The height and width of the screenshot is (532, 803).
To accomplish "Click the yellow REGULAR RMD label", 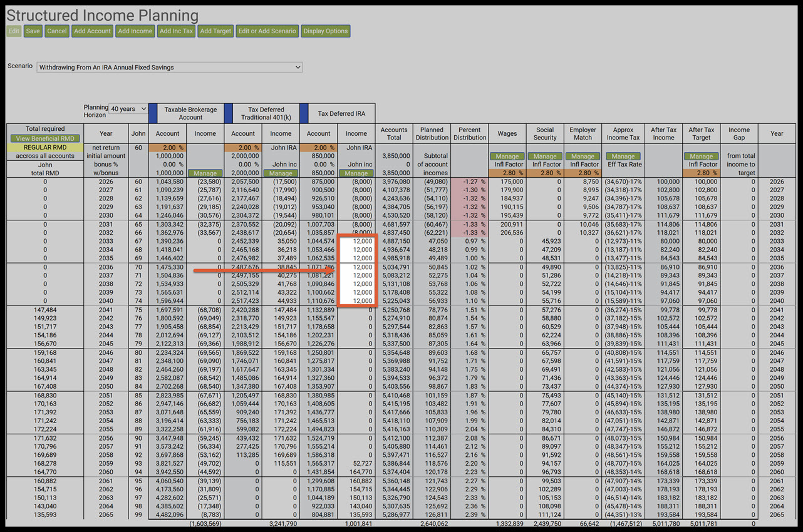I will 45,148.
